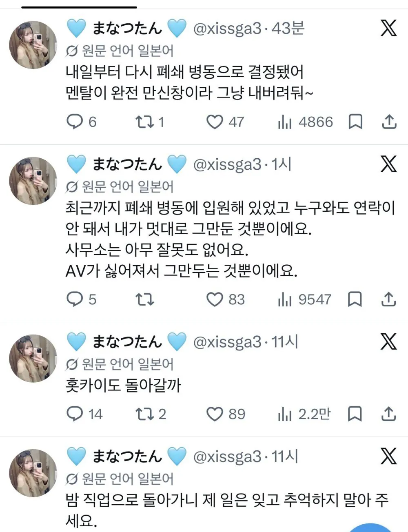
Task: Like the tweet with 47 likes
Action: point(225,122)
